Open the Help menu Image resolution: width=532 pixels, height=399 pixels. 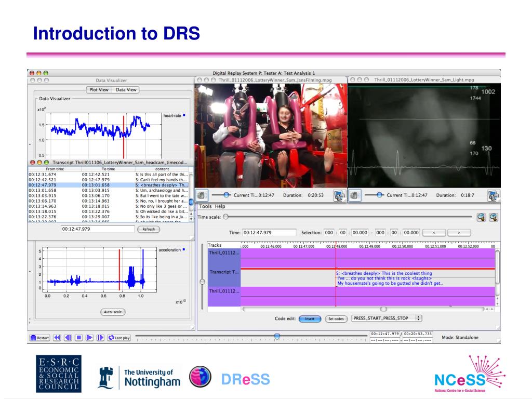point(220,206)
